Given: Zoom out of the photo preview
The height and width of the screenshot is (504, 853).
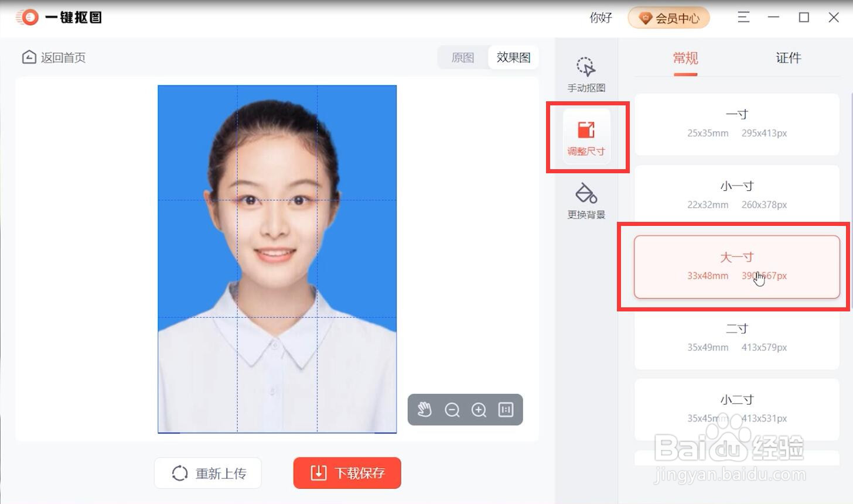Looking at the screenshot, I should [451, 410].
